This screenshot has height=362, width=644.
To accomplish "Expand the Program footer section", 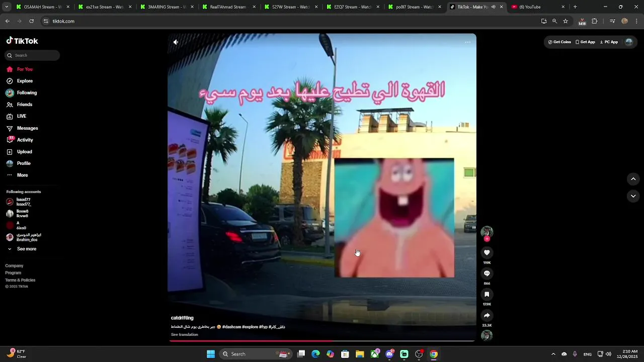I will tap(13, 273).
